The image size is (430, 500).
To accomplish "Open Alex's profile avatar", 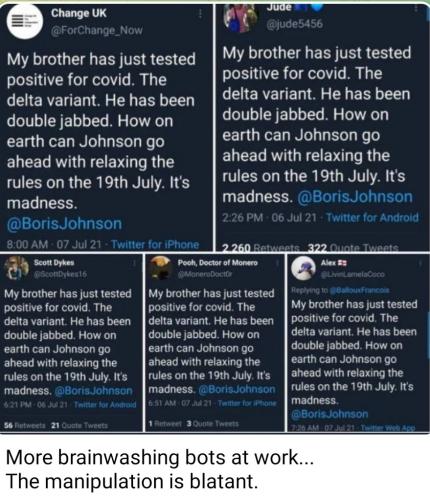I will pyautogui.click(x=303, y=269).
